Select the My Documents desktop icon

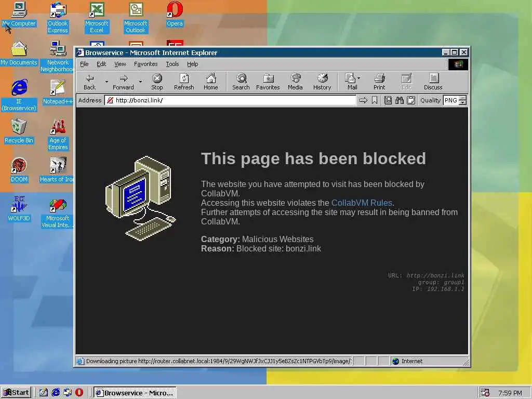tap(19, 54)
